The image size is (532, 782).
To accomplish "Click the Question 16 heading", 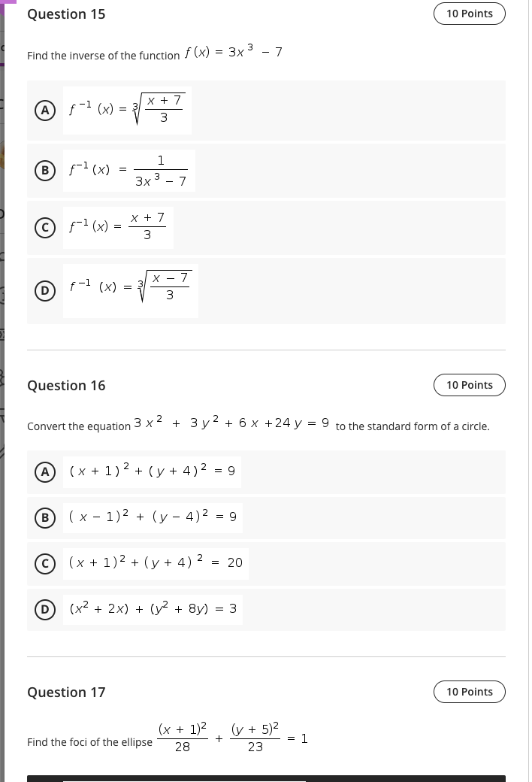I will [x=66, y=385].
